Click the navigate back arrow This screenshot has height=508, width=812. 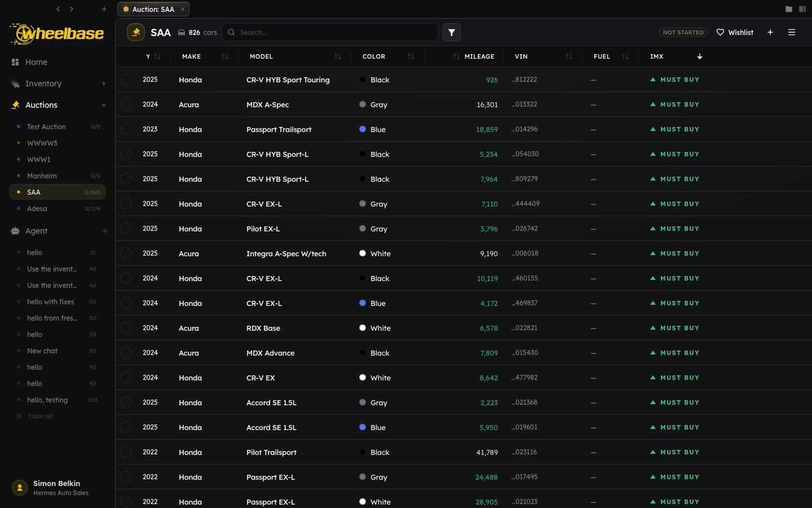pyautogui.click(x=58, y=9)
